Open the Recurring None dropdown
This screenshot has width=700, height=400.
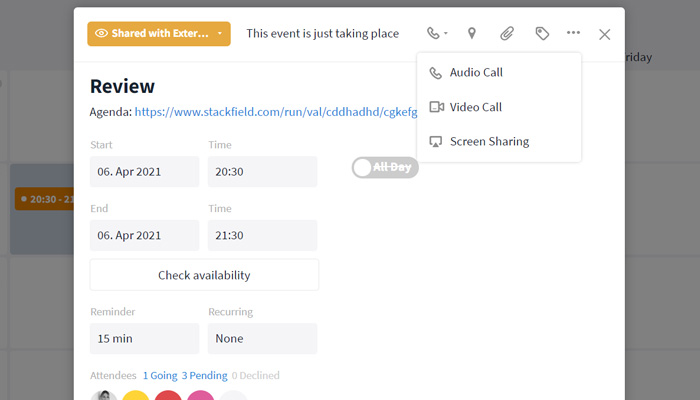pyautogui.click(x=262, y=338)
